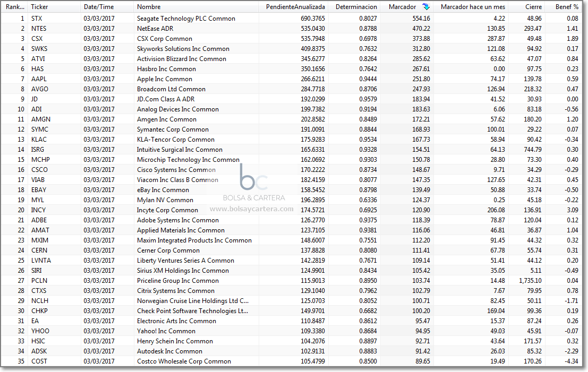This screenshot has height=372, width=588.
Task: Click Electronic Arts Inc Common name
Action: pos(176,322)
